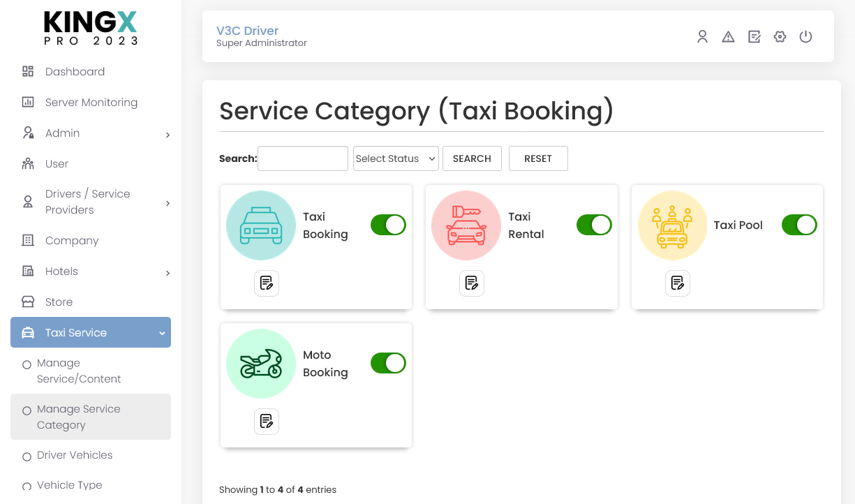Screen dimensions: 855x504
Task: Click the KingX Pro 2023 logo
Action: coord(91,29)
